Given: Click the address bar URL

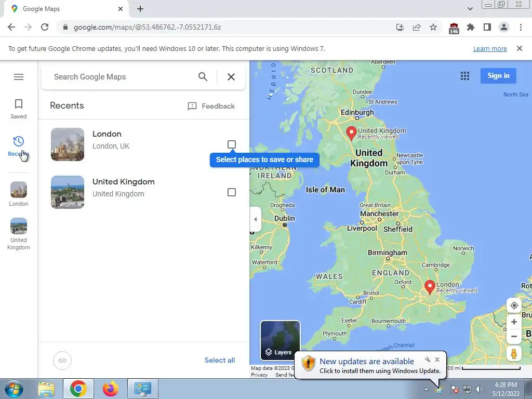Looking at the screenshot, I should pos(147,27).
